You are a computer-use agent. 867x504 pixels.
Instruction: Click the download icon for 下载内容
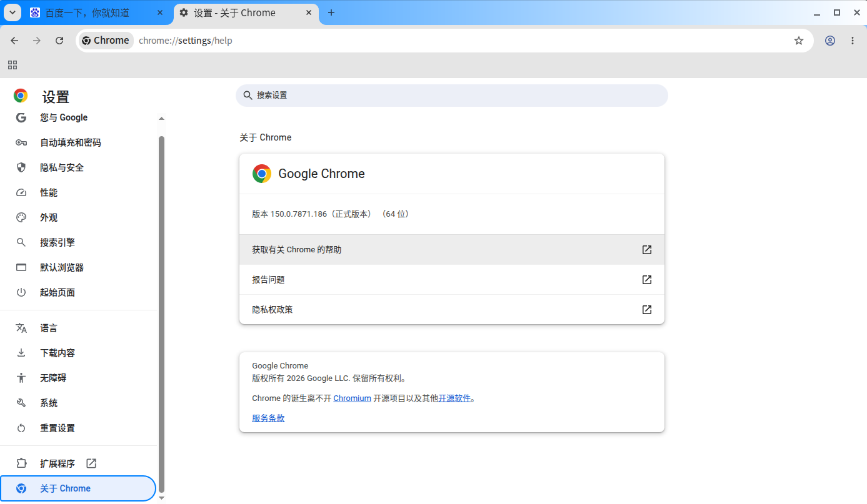point(21,353)
